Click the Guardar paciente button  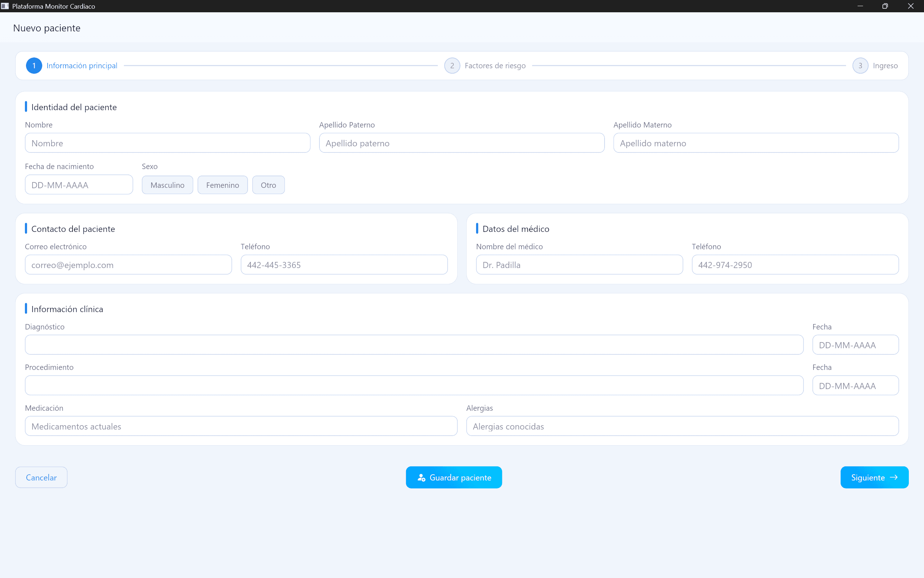(454, 478)
